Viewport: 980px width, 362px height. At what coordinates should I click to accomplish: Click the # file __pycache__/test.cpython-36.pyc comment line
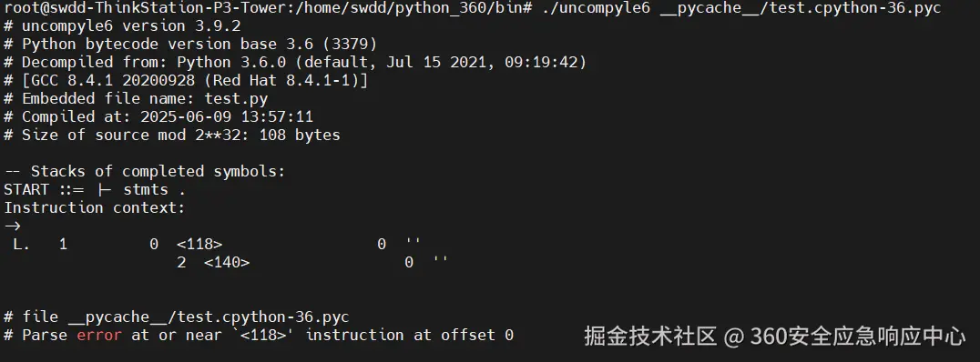(x=177, y=317)
